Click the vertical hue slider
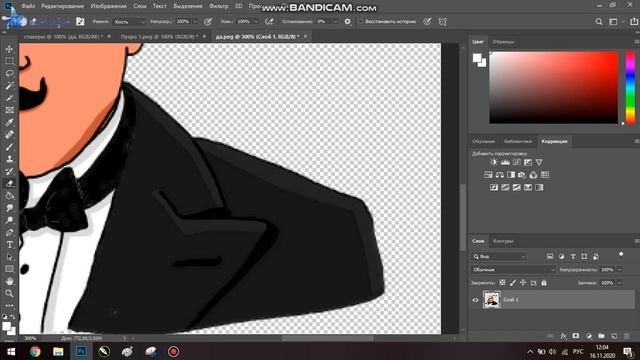Viewport: 640px width, 360px height. coord(631,87)
